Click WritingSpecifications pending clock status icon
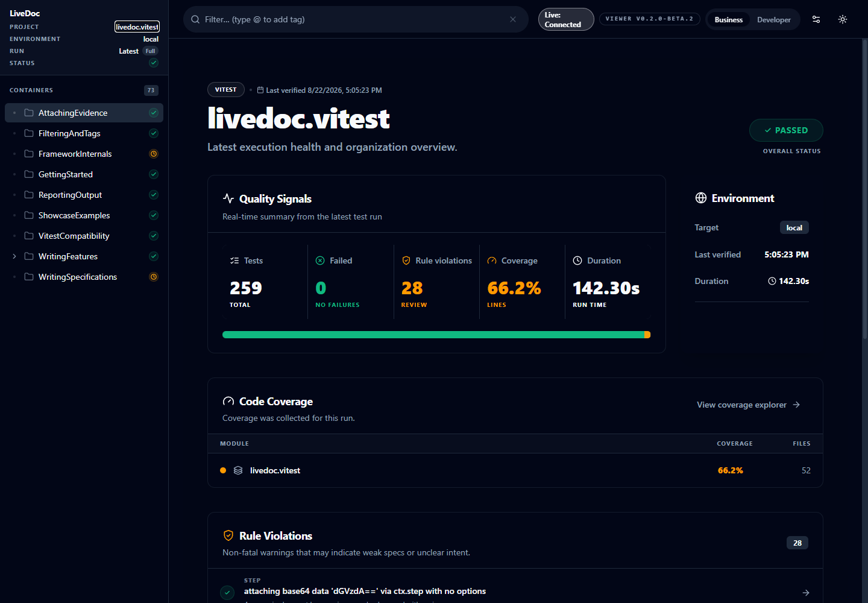This screenshot has height=603, width=868. (154, 277)
